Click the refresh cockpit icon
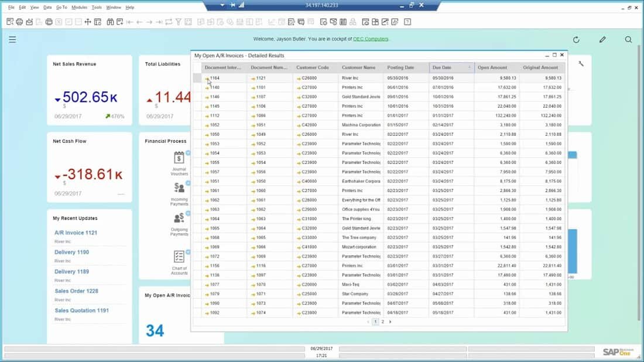Viewport: 644px width, 362px height. pyautogui.click(x=576, y=40)
